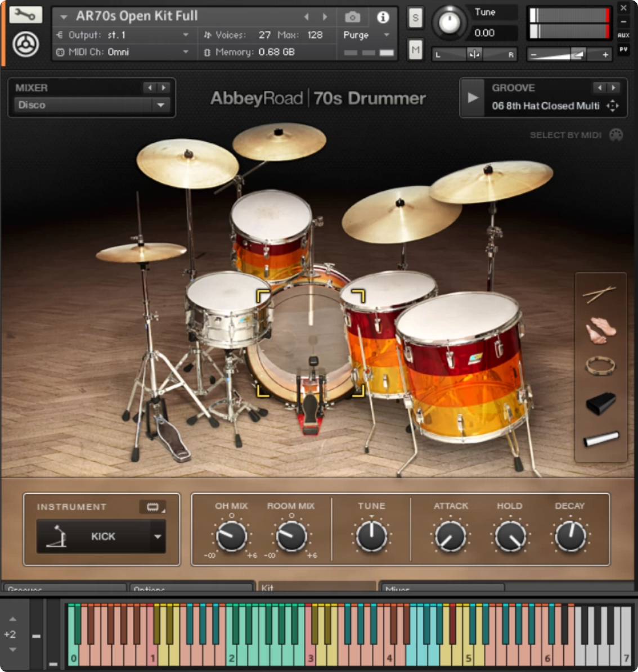Click the ATTACK knob
The image size is (638, 672).
click(x=450, y=536)
